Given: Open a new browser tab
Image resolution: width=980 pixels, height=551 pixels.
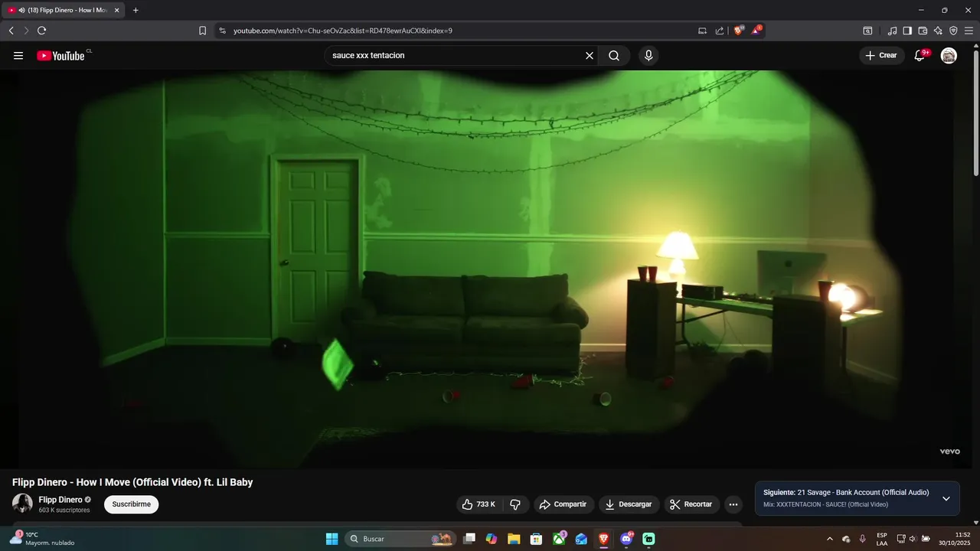Looking at the screenshot, I should [x=136, y=10].
